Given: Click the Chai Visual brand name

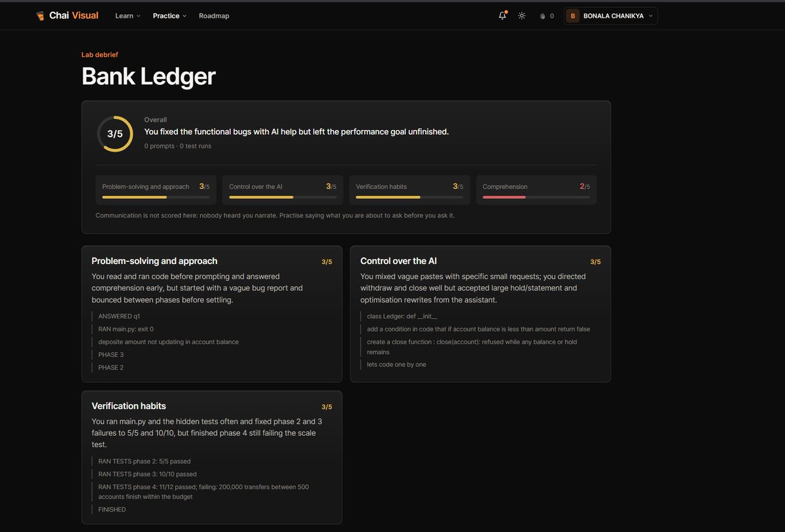Looking at the screenshot, I should [x=74, y=16].
